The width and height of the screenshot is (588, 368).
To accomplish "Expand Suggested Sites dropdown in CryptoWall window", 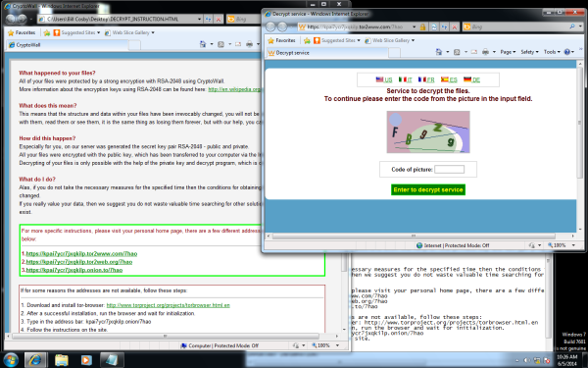I will (98, 32).
